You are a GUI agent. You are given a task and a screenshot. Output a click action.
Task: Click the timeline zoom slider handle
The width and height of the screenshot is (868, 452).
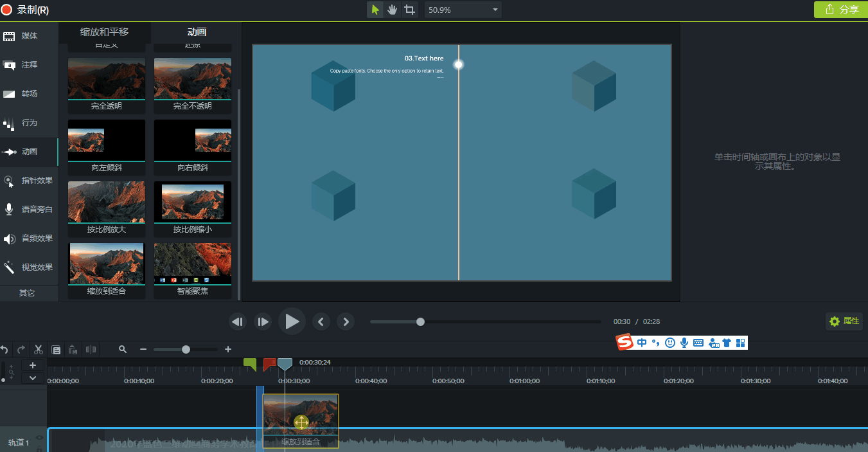(x=186, y=350)
